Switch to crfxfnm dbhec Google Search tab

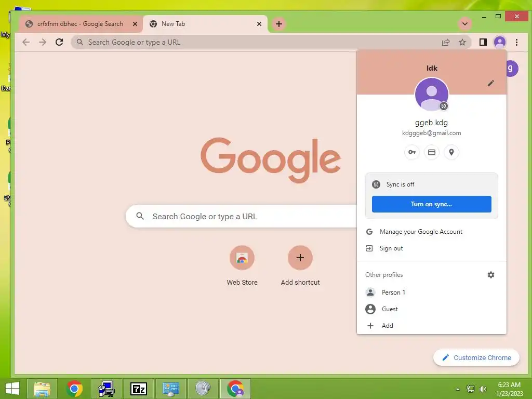pyautogui.click(x=81, y=24)
